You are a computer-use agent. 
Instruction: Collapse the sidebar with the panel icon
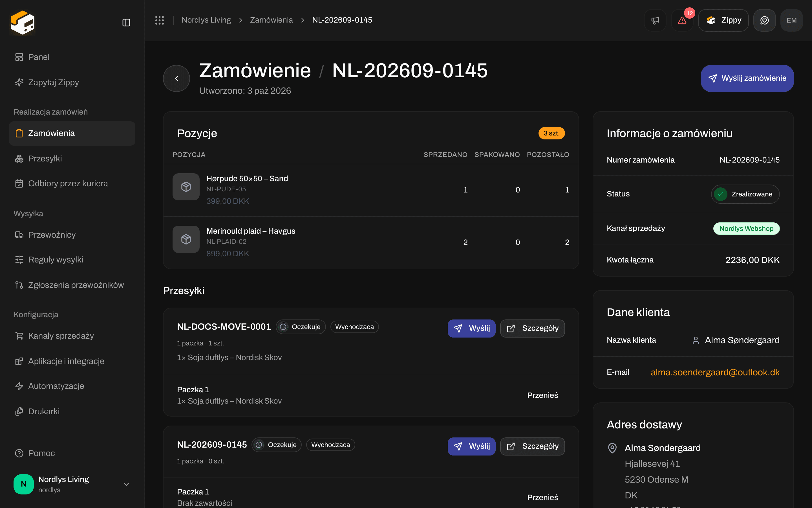click(126, 23)
